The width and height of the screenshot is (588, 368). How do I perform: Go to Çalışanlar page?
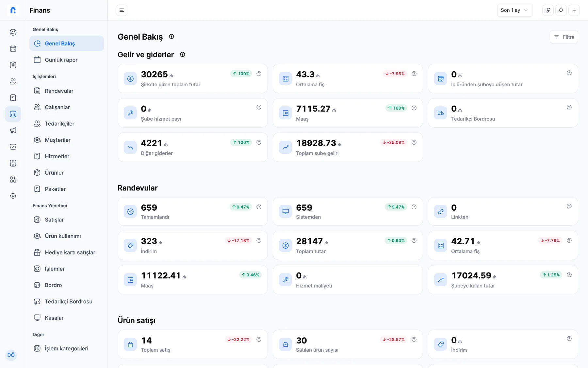tap(67, 107)
